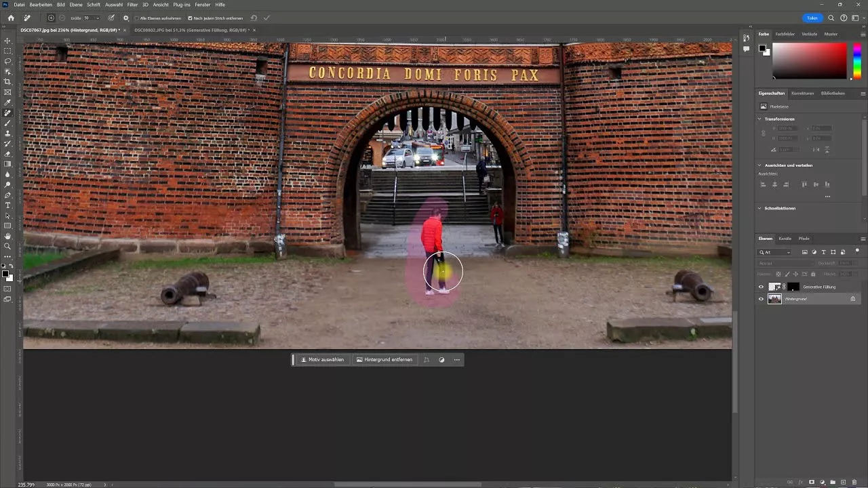Click the Hintergrund layer thumbnail

coord(774,299)
